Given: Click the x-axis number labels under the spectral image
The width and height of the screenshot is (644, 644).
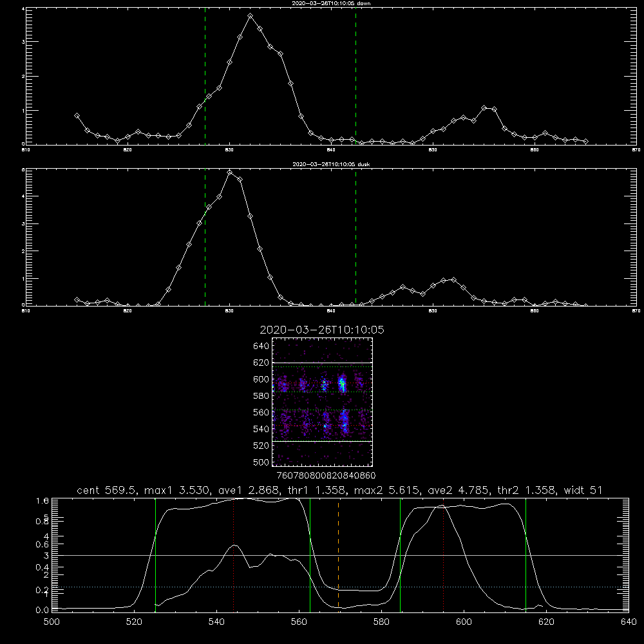Looking at the screenshot, I should tap(326, 475).
